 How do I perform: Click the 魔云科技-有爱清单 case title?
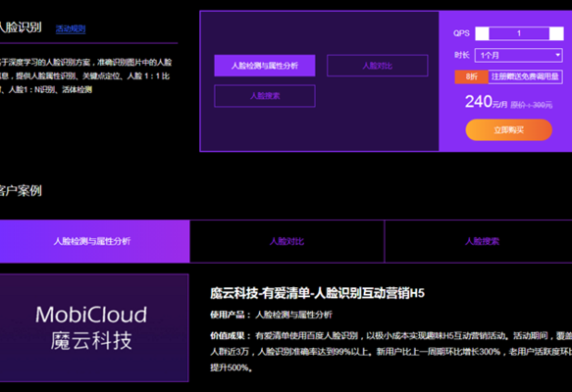pos(317,293)
